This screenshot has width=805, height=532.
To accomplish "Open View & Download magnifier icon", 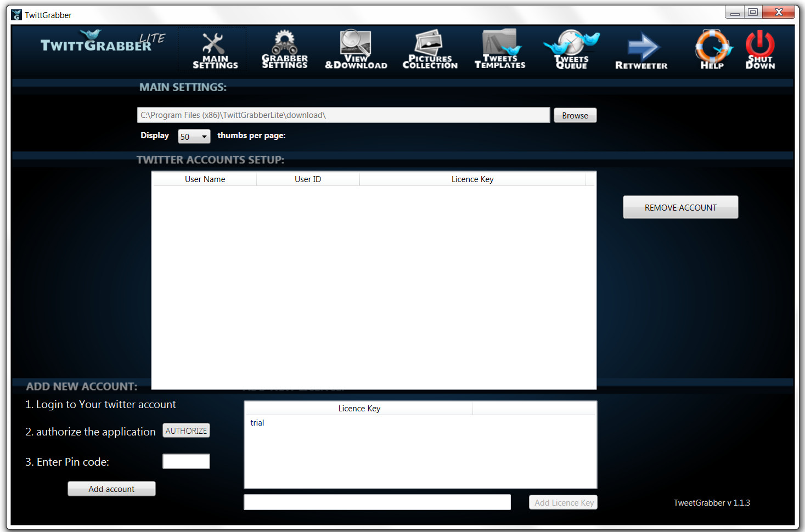I will tap(356, 49).
